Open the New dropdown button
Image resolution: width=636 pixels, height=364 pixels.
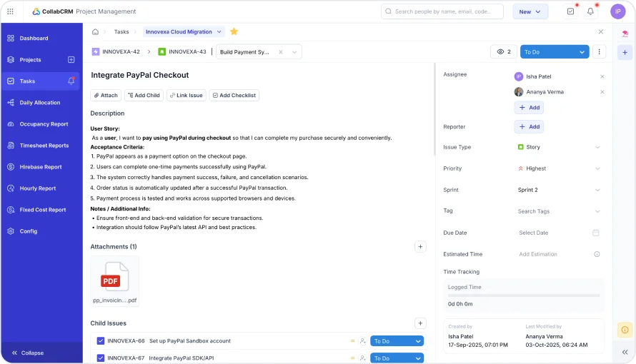pyautogui.click(x=530, y=11)
